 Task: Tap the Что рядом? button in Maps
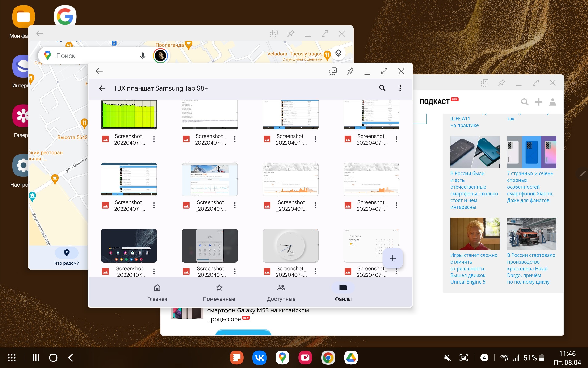tap(67, 256)
